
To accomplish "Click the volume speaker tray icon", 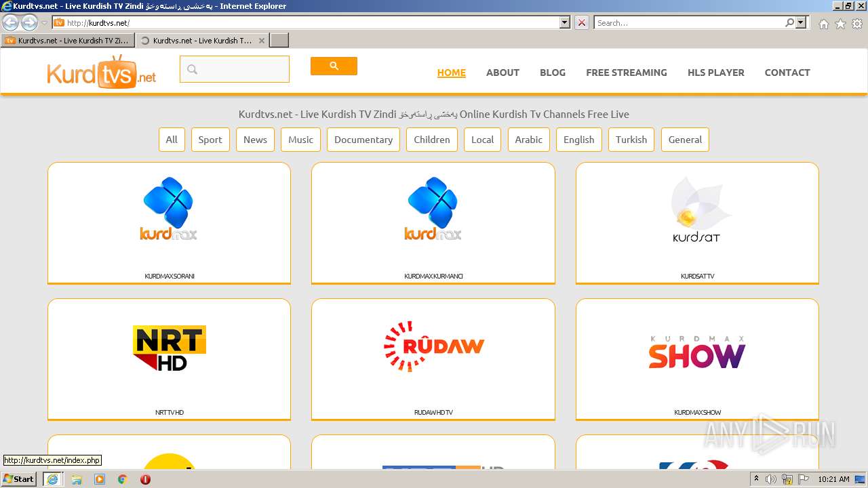I will (x=771, y=479).
